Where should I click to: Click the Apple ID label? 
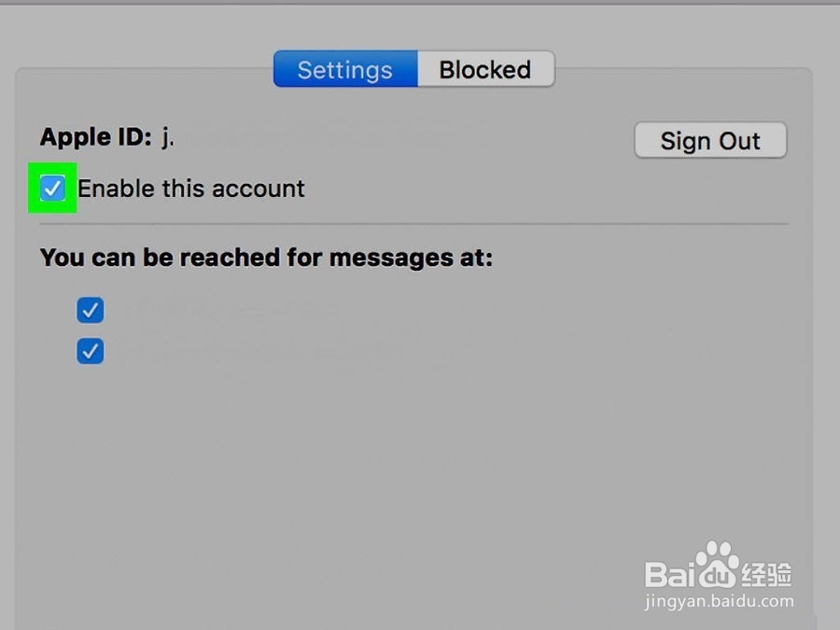pos(96,137)
